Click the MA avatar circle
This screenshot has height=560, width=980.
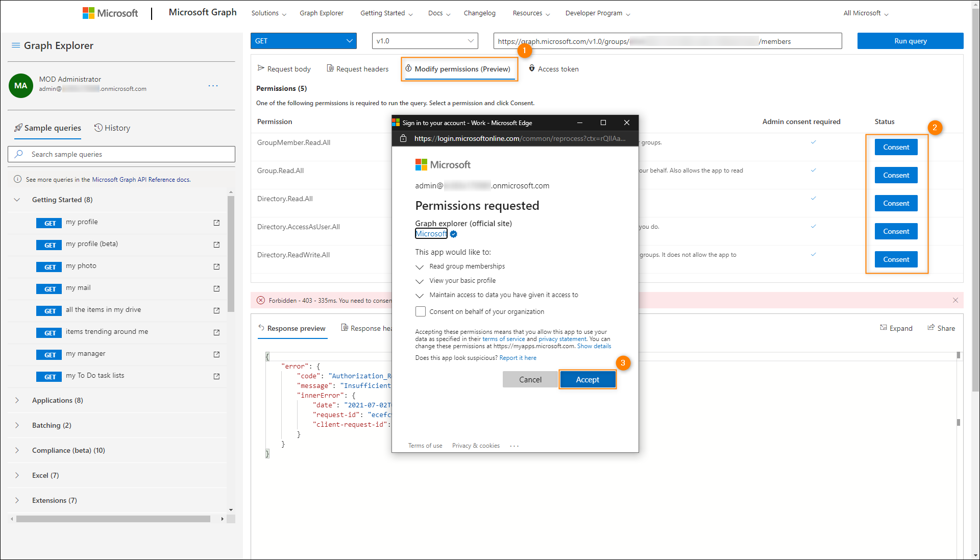[x=21, y=86]
